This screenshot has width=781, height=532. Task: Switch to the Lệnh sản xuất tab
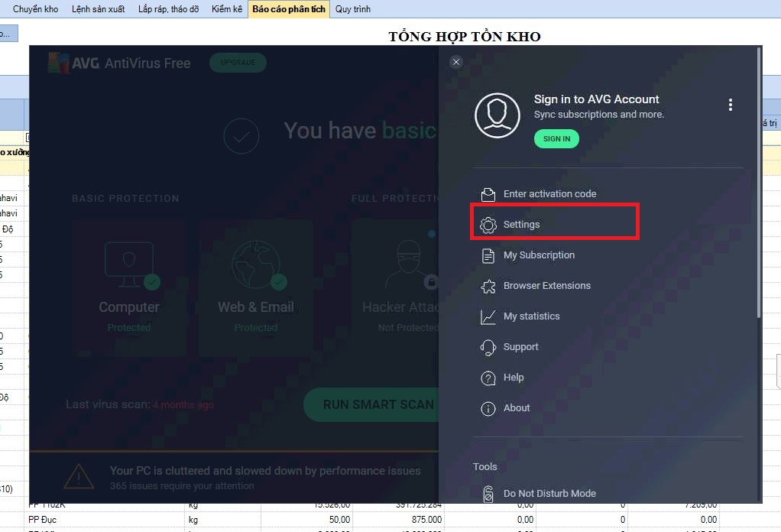(x=98, y=9)
